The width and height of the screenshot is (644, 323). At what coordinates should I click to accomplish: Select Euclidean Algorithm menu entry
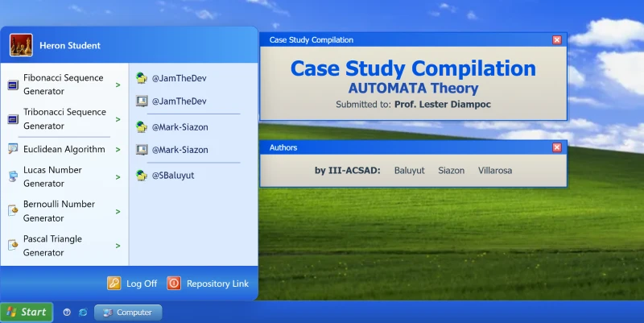coord(64,149)
